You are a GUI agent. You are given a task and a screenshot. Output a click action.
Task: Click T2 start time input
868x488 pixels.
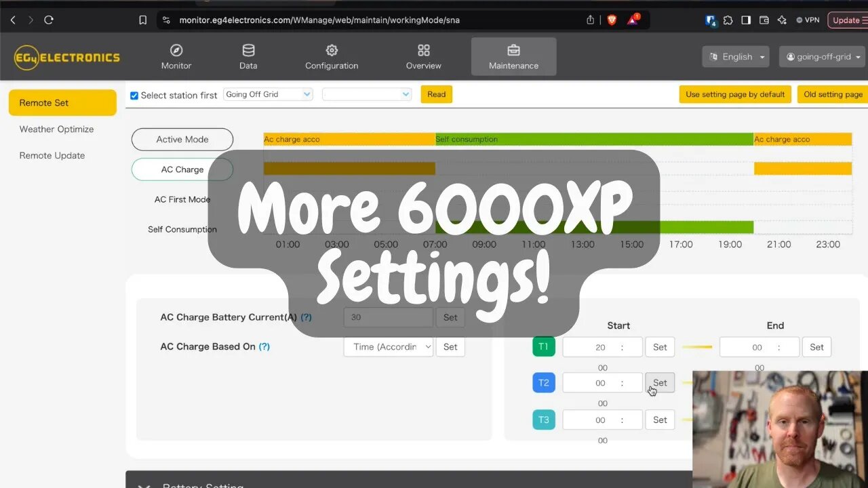602,383
